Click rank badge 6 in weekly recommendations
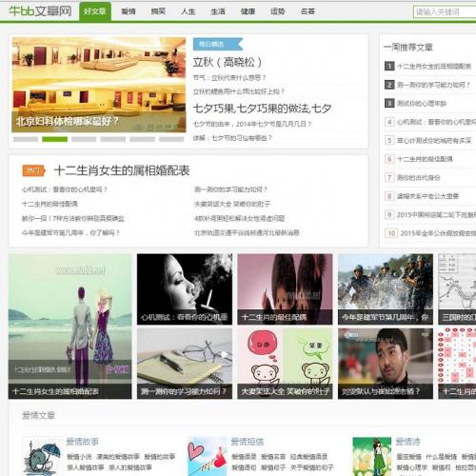 389,159
